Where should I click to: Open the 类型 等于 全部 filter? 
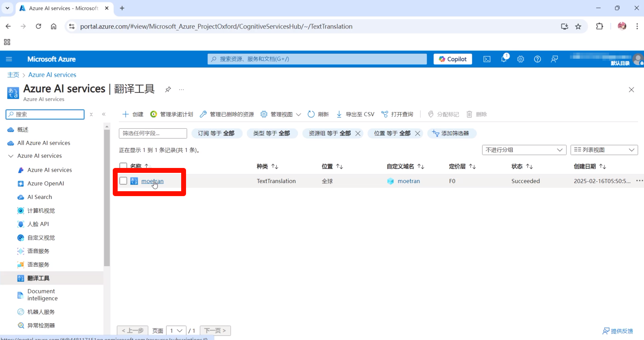tap(272, 133)
